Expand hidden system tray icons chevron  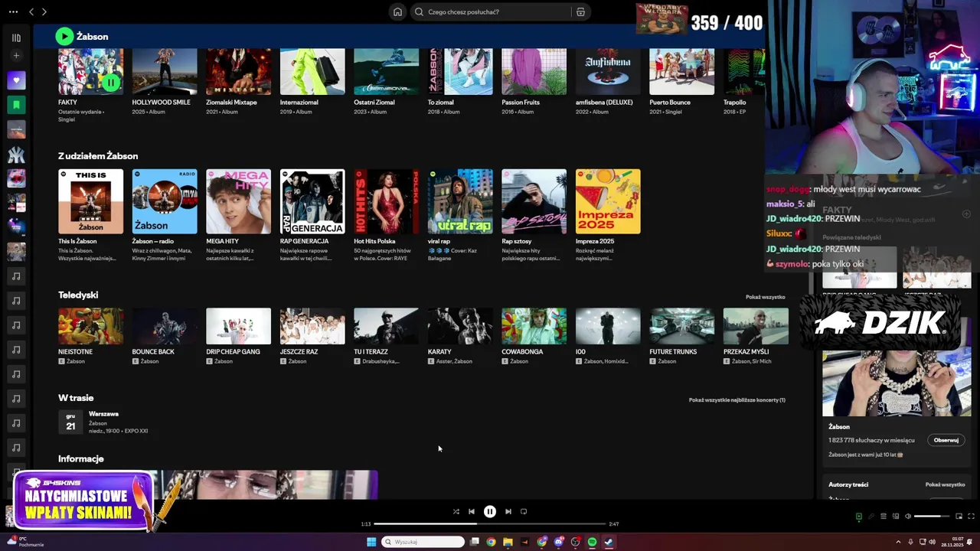pos(898,542)
